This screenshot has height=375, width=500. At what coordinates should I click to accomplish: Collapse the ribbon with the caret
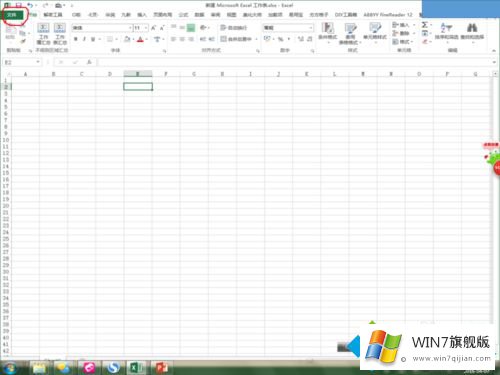click(x=494, y=50)
